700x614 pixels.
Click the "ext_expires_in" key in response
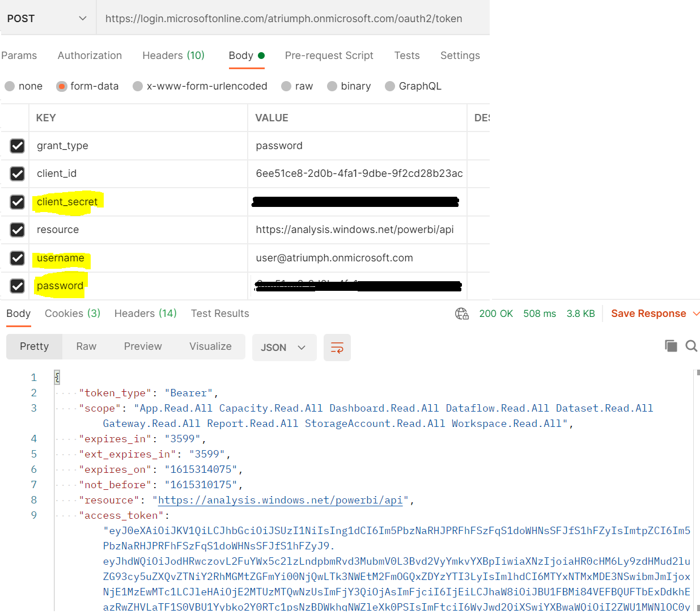128,454
